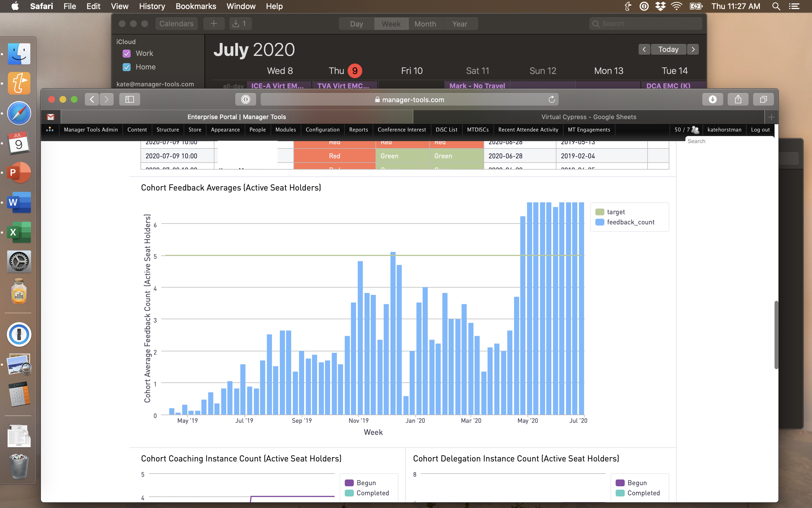Uncheck the Work calendar checkbox

tap(127, 53)
